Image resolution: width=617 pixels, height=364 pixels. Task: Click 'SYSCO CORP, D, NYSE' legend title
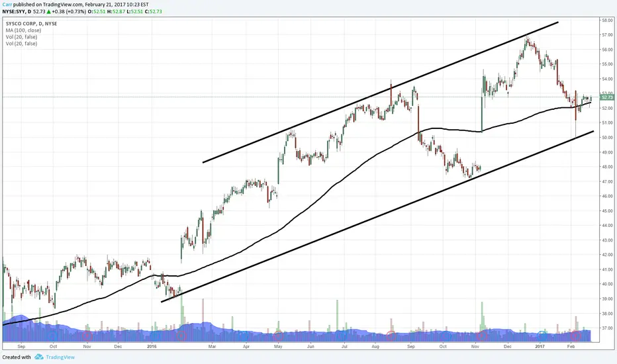(32, 24)
